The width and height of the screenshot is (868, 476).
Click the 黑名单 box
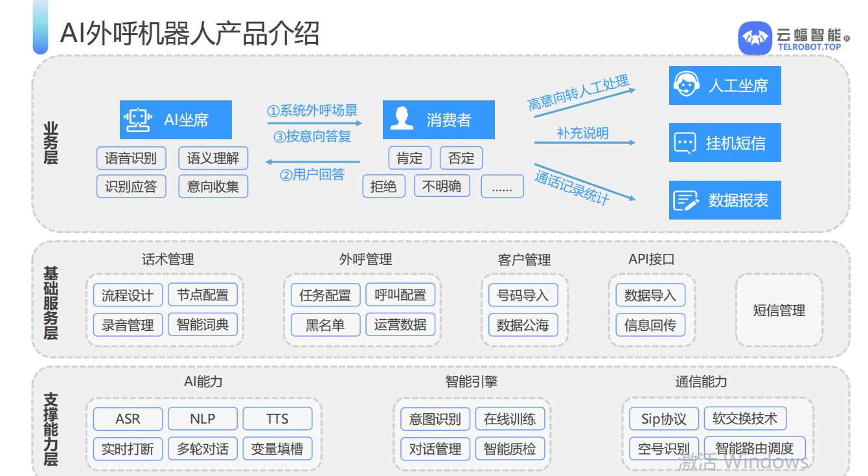pos(325,324)
